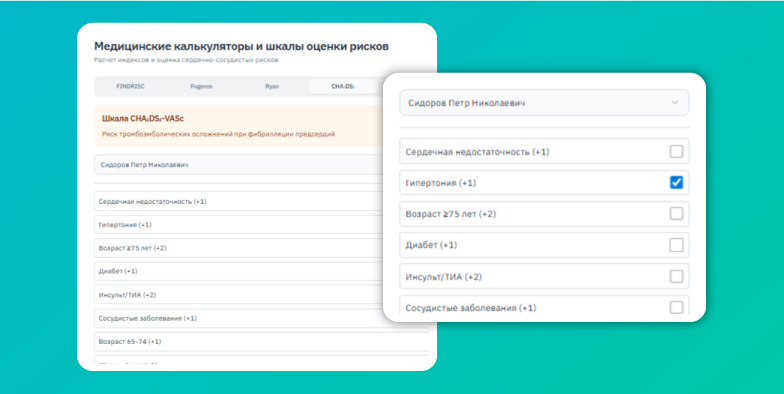Image resolution: width=784 pixels, height=394 pixels.
Task: Click the Сердечная недостаточность row in the back window
Action: pos(238,201)
